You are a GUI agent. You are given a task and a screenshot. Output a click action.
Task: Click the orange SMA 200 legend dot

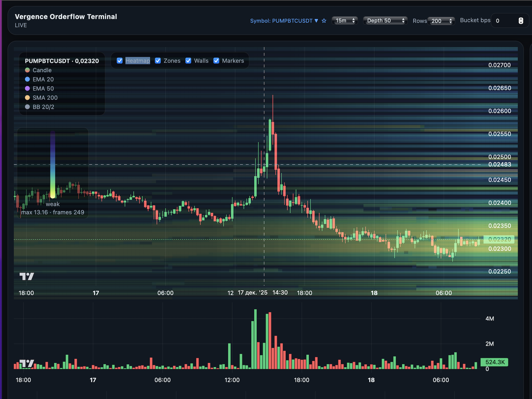tap(27, 98)
